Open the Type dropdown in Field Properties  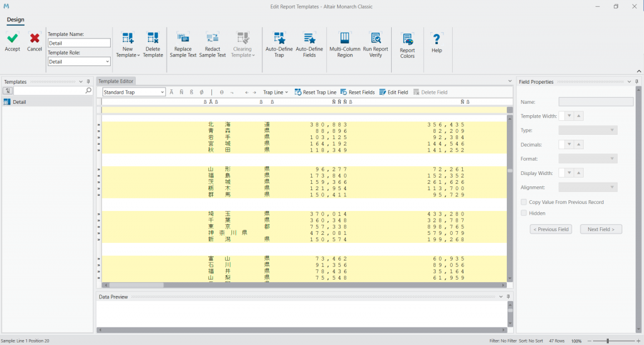pos(588,130)
